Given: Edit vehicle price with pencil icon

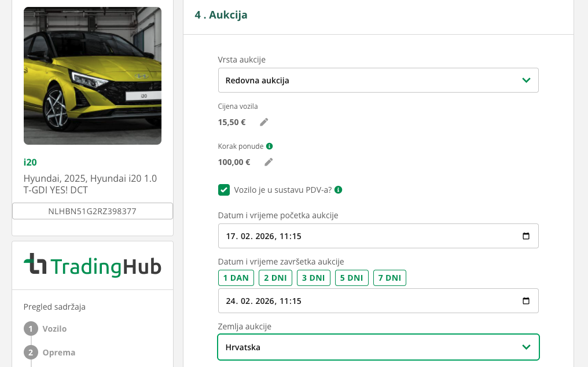Looking at the screenshot, I should coord(264,122).
